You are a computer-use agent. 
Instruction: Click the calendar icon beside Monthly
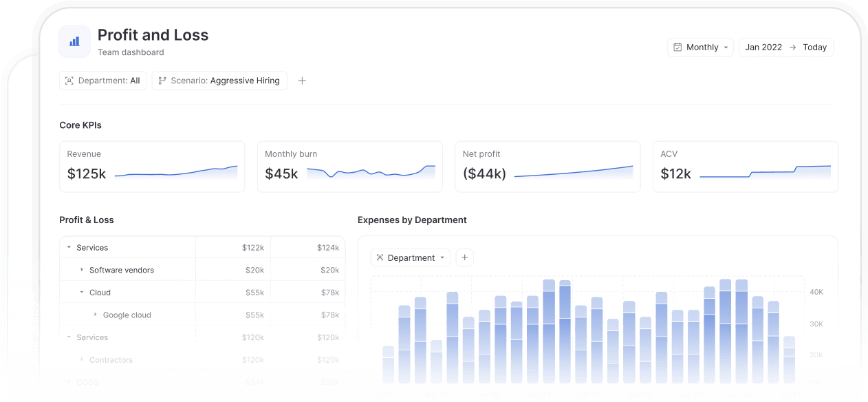pyautogui.click(x=677, y=47)
